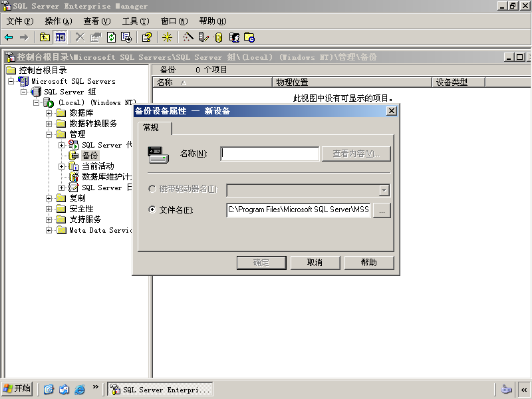This screenshot has height=399, width=532.
Task: Select the 磁带驱动器名 radio button
Action: [x=152, y=189]
